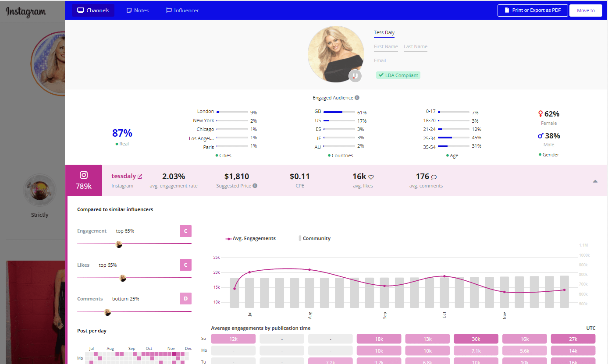Click the Print or Export as PDF button
Image resolution: width=608 pixels, height=364 pixels.
point(533,10)
